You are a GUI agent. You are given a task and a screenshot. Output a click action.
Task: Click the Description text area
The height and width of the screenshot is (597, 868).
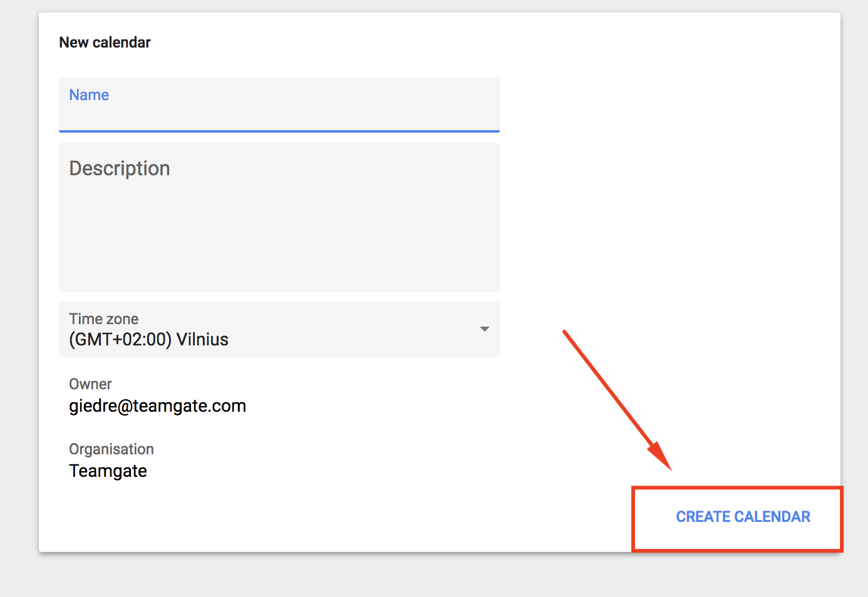point(279,217)
